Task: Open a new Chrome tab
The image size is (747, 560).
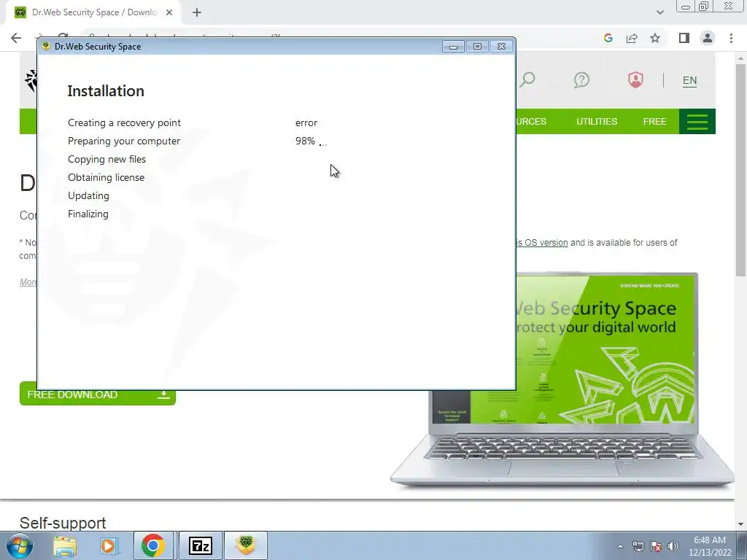Action: coord(197,13)
